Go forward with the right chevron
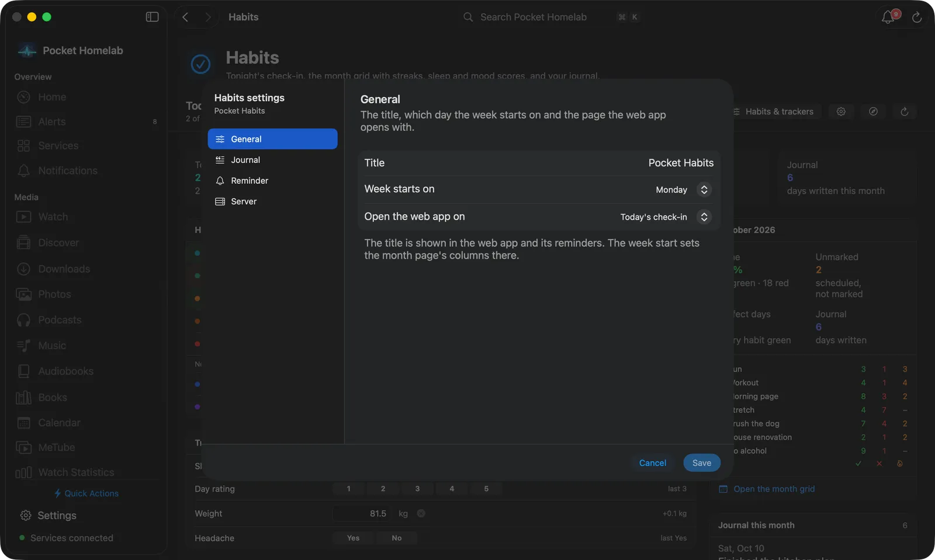 click(x=208, y=17)
